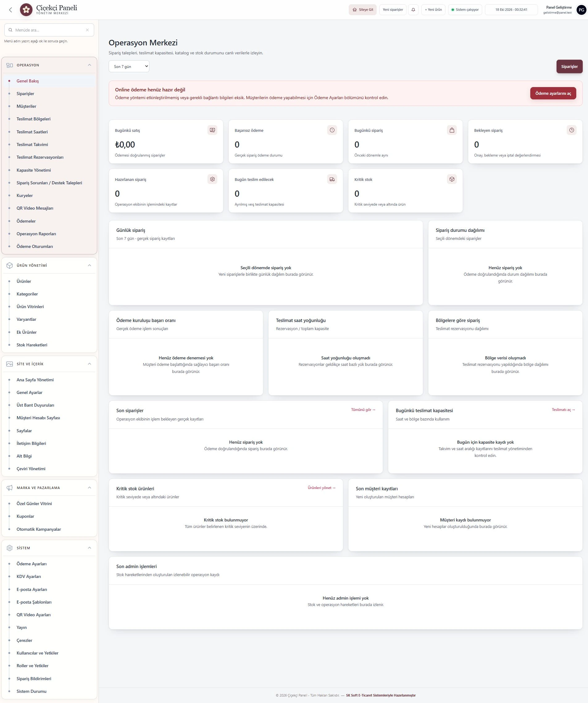The height and width of the screenshot is (703, 588).
Task: Collapse the Operasyon menu section
Action: click(x=89, y=65)
